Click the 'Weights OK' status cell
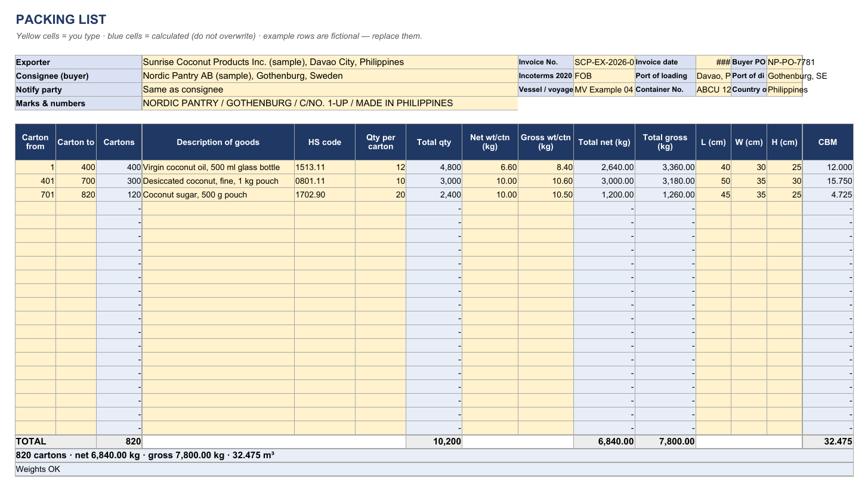Viewport: 868px width, 491px height. [434, 470]
